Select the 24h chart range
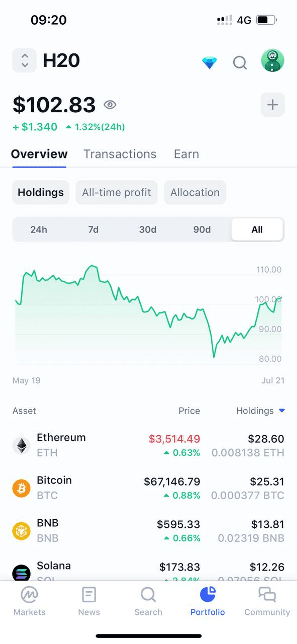Image resolution: width=297 pixels, height=644 pixels. 39,230
